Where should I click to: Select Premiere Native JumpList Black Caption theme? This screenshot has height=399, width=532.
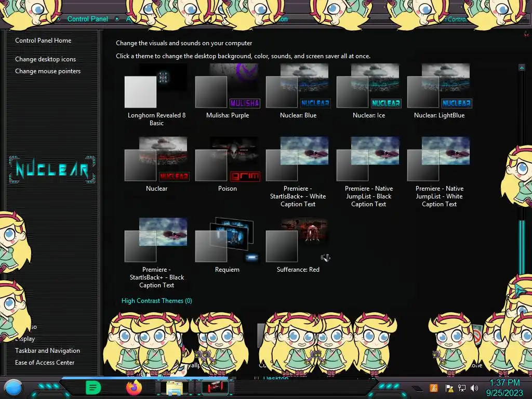369,172
